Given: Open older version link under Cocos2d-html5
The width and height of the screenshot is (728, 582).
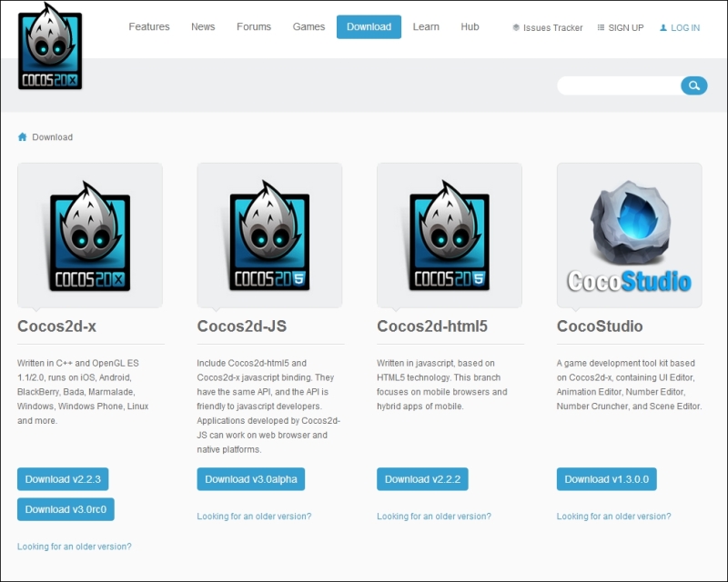Looking at the screenshot, I should [434, 517].
